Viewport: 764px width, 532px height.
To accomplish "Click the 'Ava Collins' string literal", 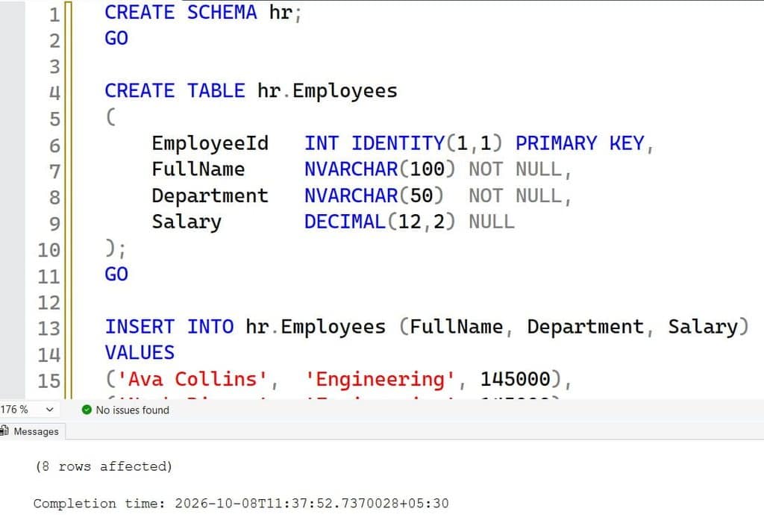I will click(192, 379).
